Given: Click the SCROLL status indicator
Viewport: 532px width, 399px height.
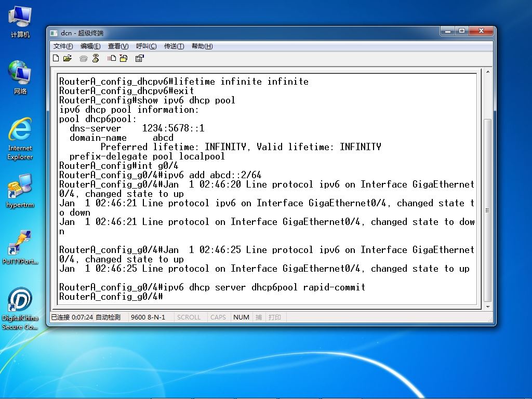Looking at the screenshot, I should pyautogui.click(x=189, y=317).
